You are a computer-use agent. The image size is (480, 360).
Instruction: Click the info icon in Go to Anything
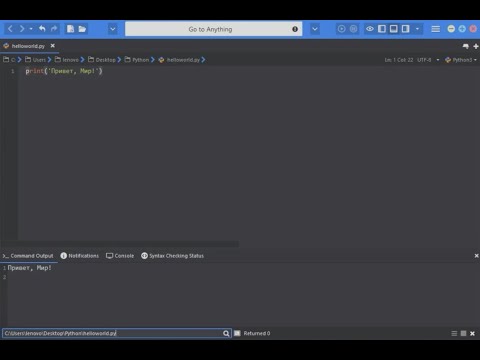pos(295,29)
